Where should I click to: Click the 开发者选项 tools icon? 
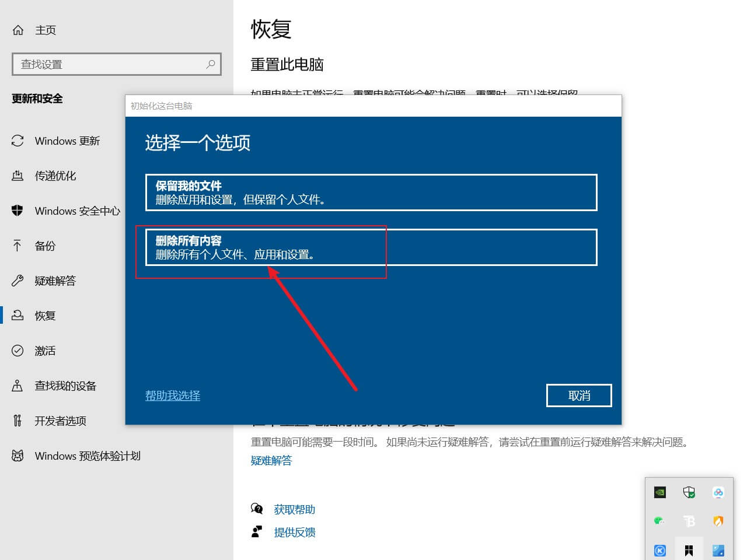(18, 421)
